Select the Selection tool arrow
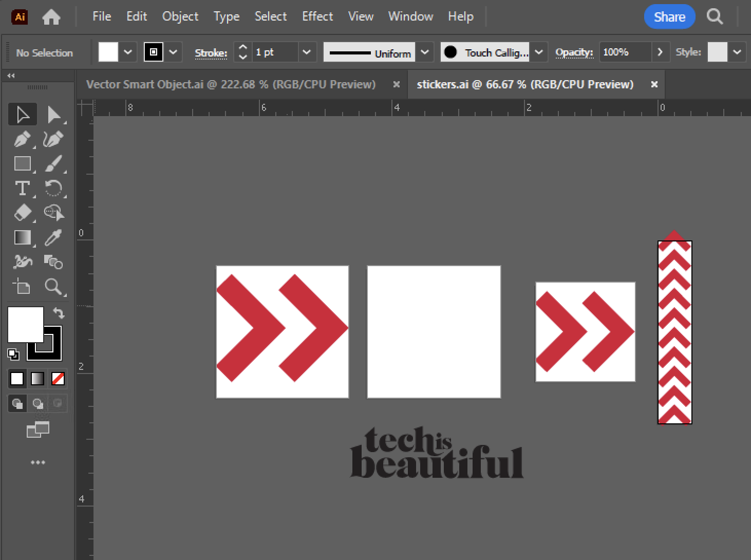The image size is (751, 560). (x=23, y=115)
